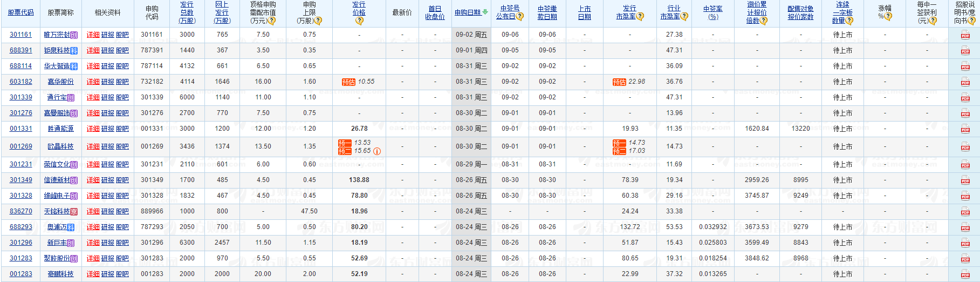
Task: Click issue price value 138.88
Action: pos(359,180)
